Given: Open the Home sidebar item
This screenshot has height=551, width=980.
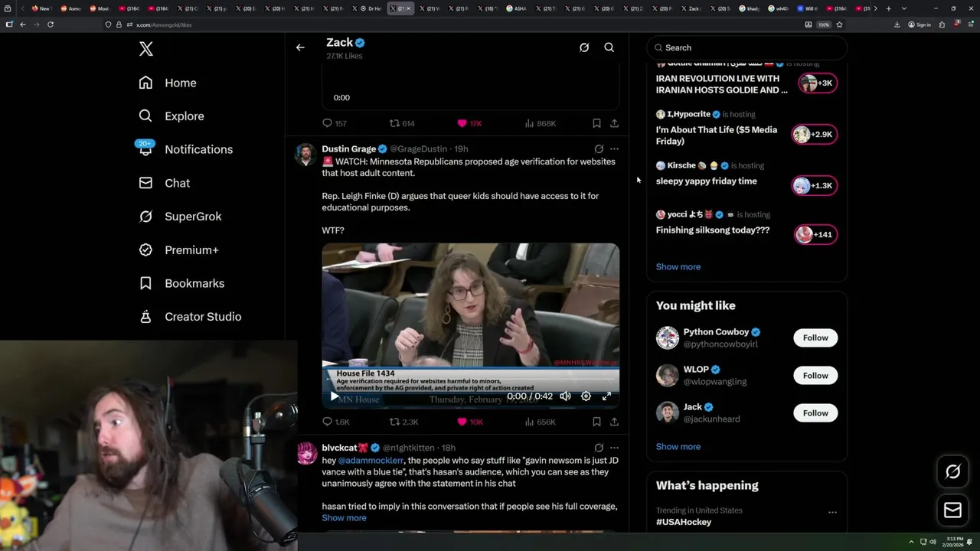Looking at the screenshot, I should pyautogui.click(x=168, y=83).
